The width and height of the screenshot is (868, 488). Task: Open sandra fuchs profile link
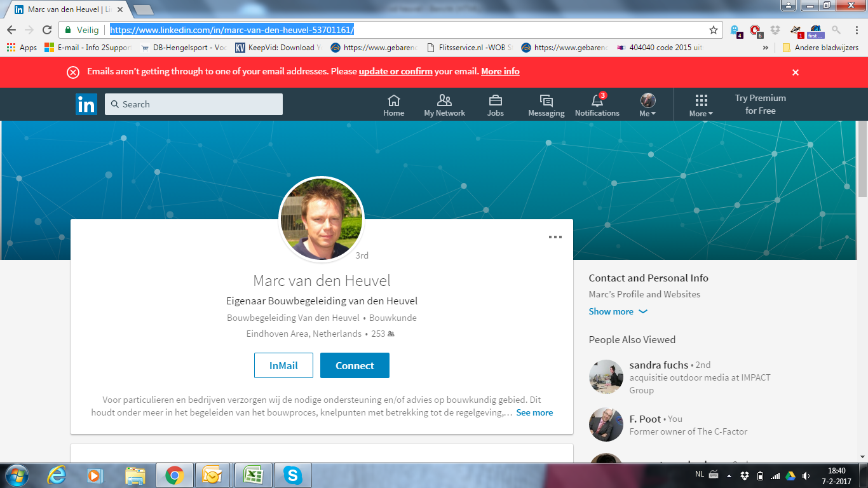tap(659, 365)
